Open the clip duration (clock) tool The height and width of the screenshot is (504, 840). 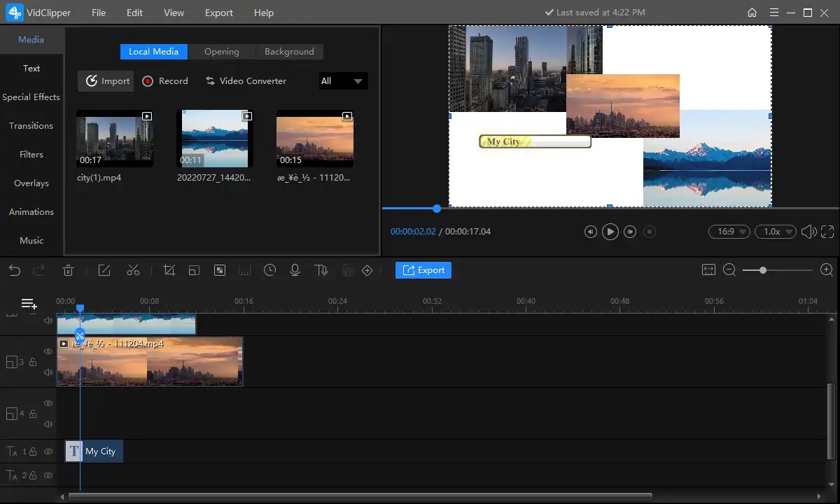269,269
